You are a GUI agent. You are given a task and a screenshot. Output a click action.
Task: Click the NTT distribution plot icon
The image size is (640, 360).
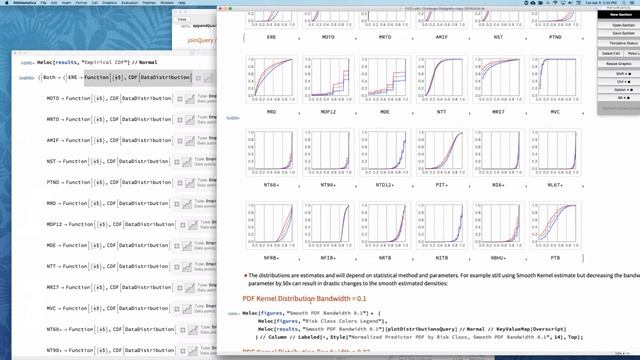[x=187, y=267]
